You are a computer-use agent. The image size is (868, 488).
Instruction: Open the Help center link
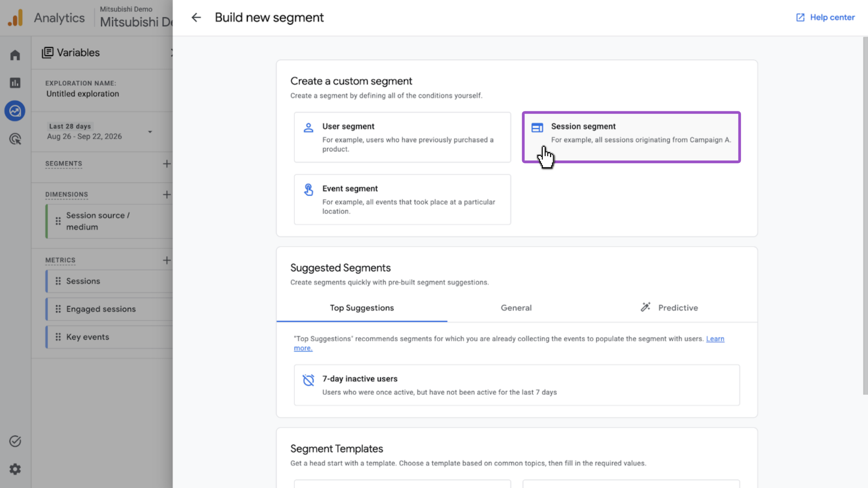point(825,17)
